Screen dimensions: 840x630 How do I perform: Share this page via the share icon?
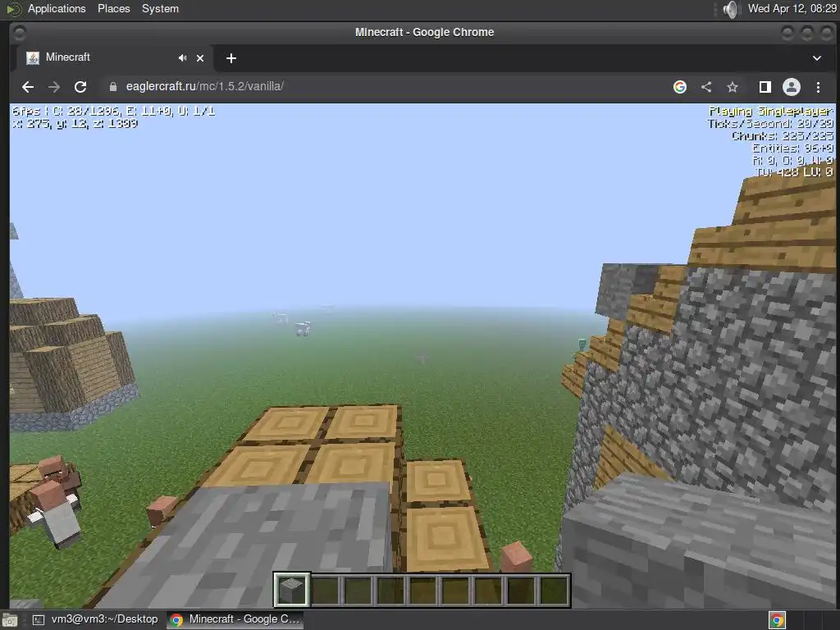point(706,87)
